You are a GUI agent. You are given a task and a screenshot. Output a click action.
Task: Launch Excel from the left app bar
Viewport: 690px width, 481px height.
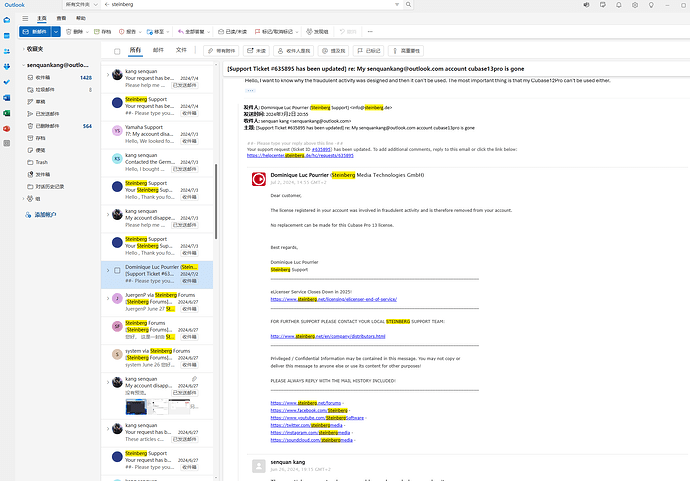[x=7, y=113]
